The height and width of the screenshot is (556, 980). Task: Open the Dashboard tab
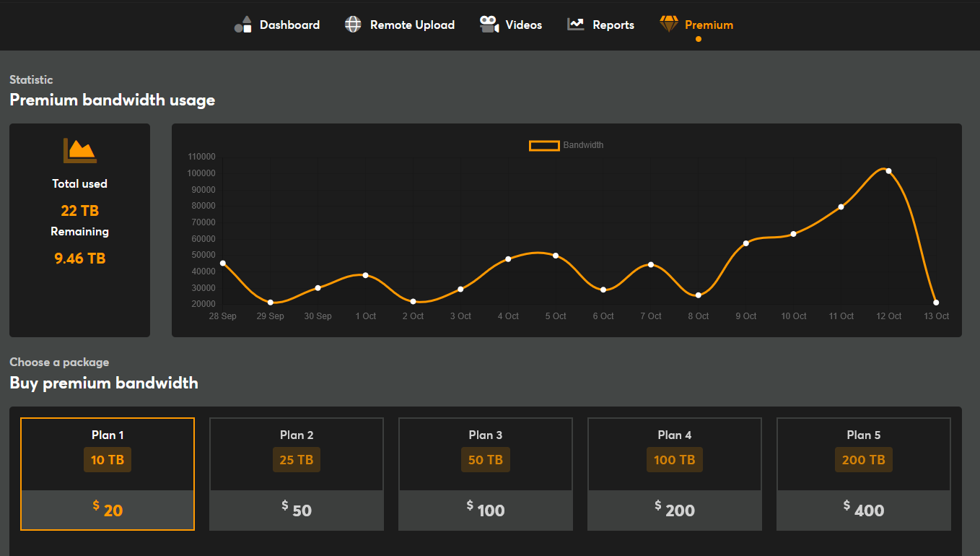(289, 25)
